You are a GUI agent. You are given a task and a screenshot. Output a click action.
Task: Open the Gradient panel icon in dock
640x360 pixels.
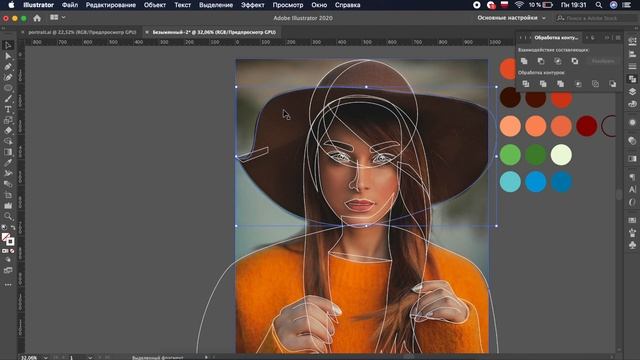[632, 158]
